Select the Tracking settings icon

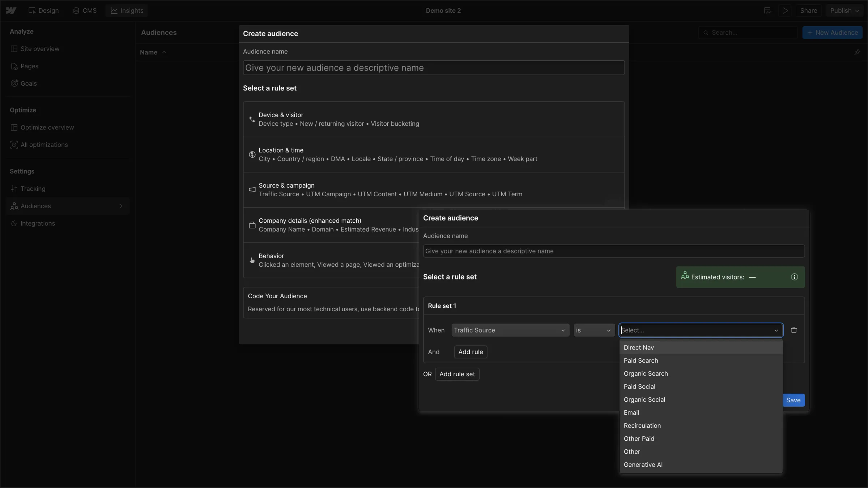coord(14,188)
